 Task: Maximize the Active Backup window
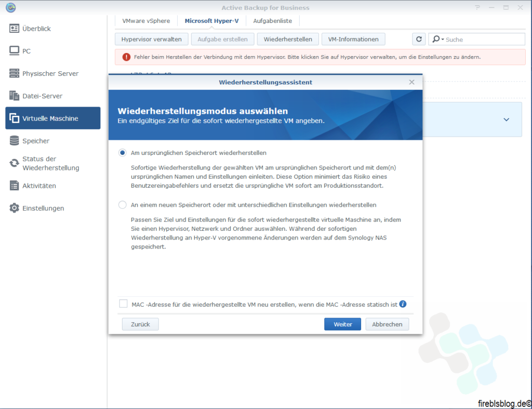(506, 7)
